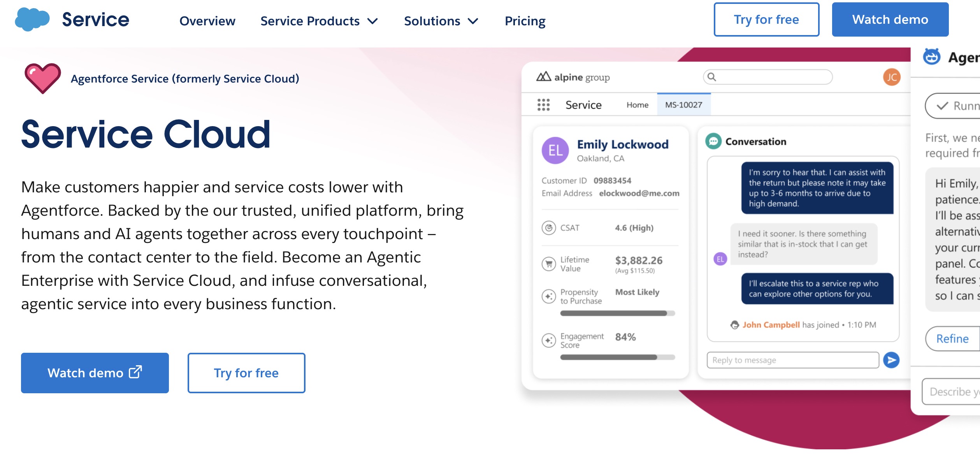Image resolution: width=980 pixels, height=454 pixels.
Task: Click the Lifetime Value cart icon
Action: pos(549,264)
